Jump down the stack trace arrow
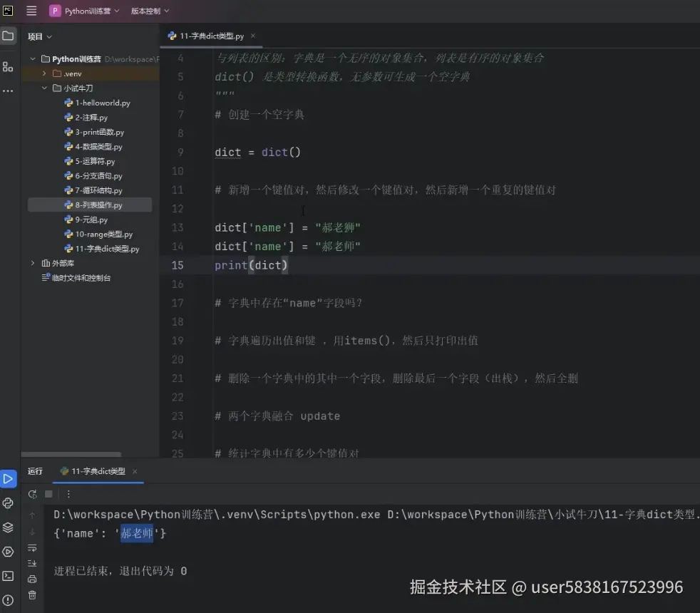The width and height of the screenshot is (700, 613). tap(32, 532)
